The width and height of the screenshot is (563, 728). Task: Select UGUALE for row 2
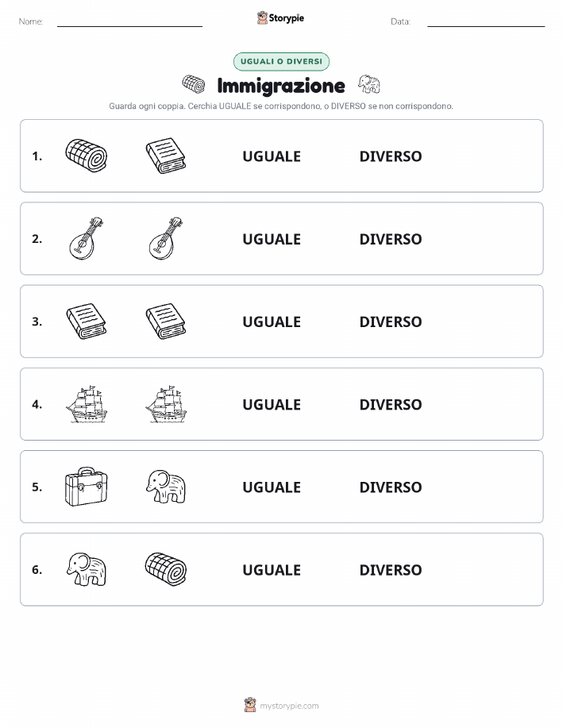[x=272, y=239]
